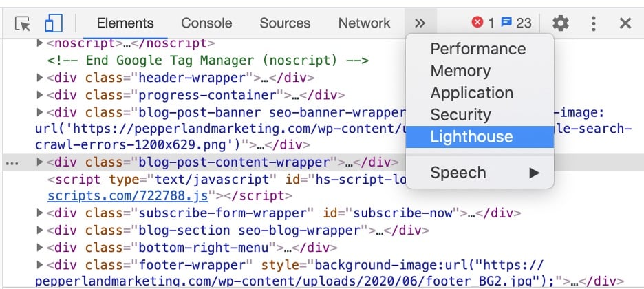
Task: Open the Speech submenu
Action: pyautogui.click(x=480, y=173)
